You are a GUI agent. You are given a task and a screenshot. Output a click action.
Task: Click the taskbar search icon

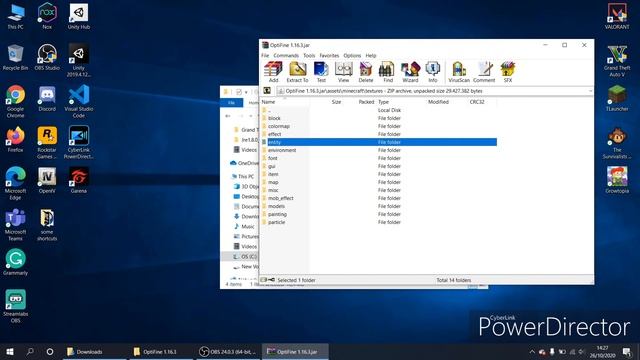click(30, 351)
